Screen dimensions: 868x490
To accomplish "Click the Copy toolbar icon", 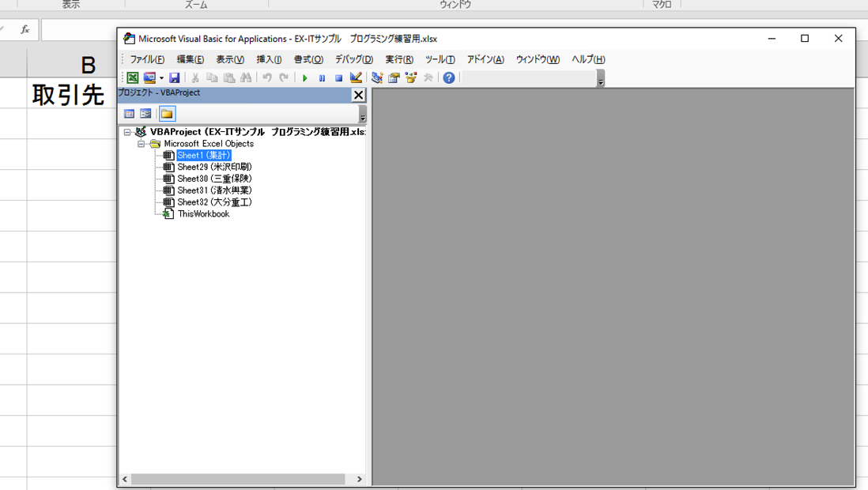I will coord(212,78).
